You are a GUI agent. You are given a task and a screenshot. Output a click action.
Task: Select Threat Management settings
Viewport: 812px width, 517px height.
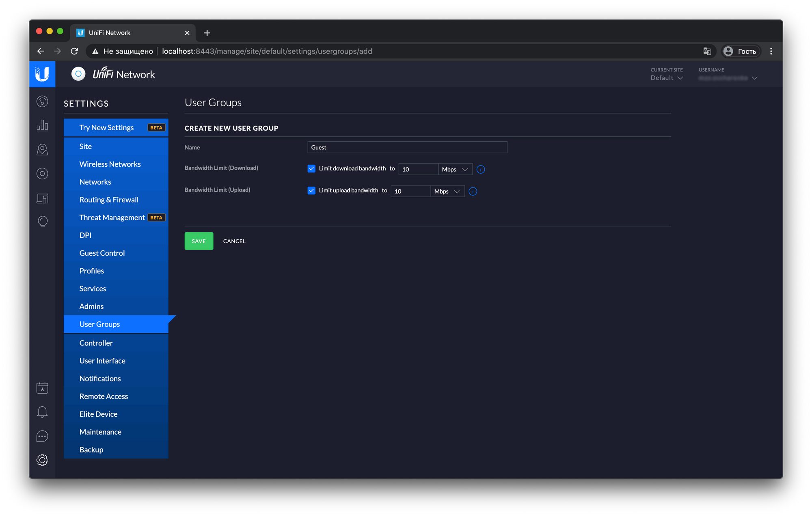point(116,218)
